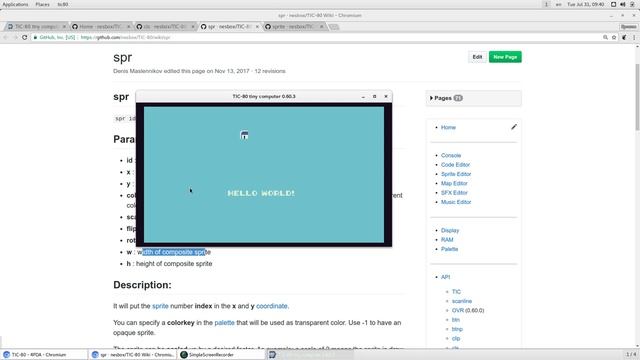Switch to 'TIC-80 - 4PDA - Chromium' taskbar window
Viewport: 640px width, 360px height.
click(x=44, y=355)
